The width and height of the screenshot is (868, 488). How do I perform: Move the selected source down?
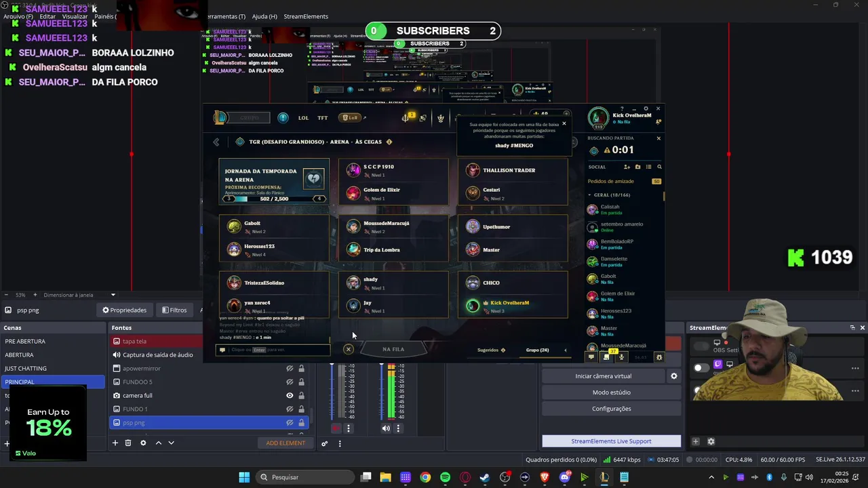[171, 443]
